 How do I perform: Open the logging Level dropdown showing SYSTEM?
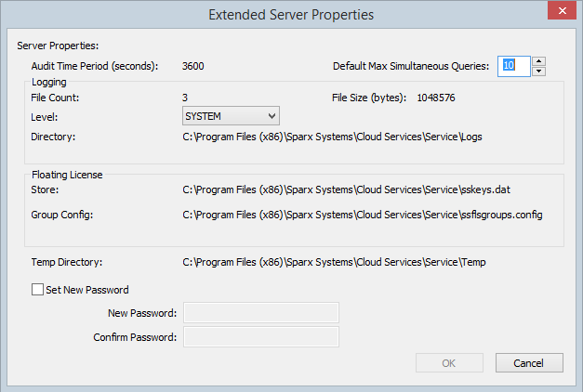coord(231,115)
